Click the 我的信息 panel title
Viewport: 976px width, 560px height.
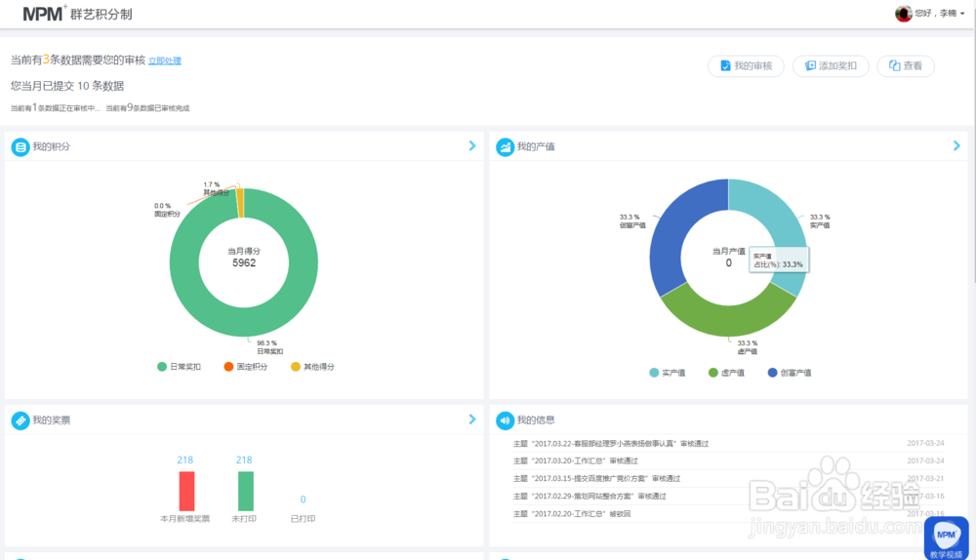point(535,420)
